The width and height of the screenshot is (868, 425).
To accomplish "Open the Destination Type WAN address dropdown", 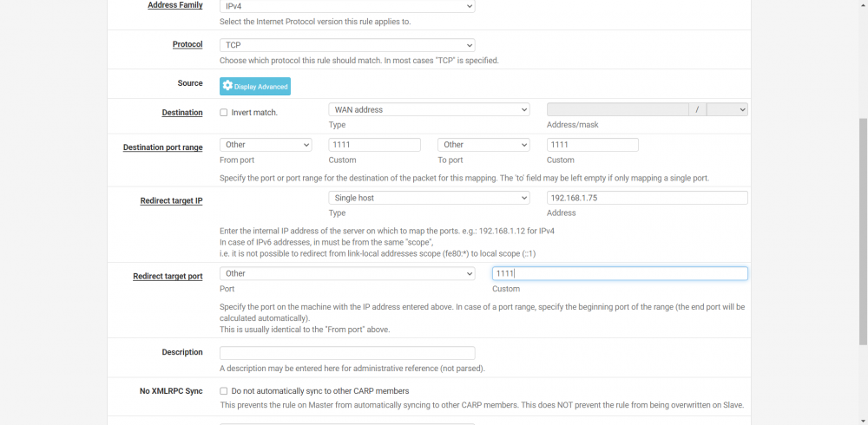I will pos(429,109).
